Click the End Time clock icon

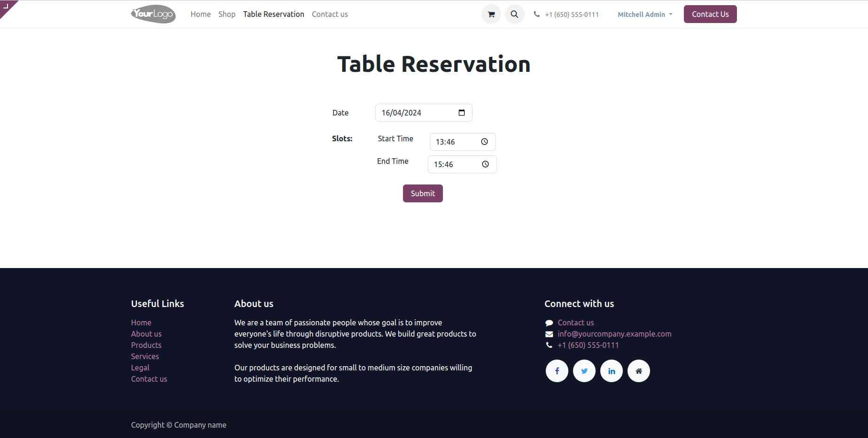click(486, 164)
